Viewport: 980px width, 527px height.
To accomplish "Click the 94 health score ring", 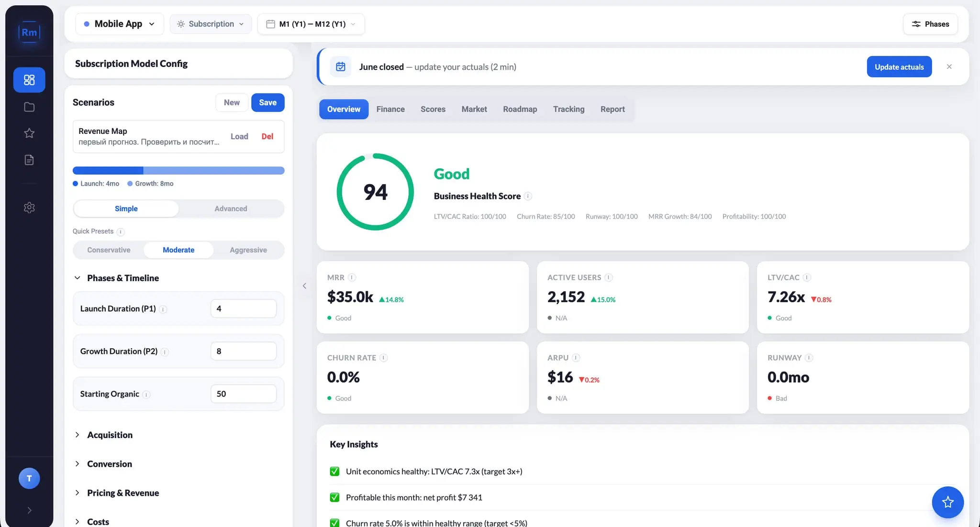I will point(375,192).
